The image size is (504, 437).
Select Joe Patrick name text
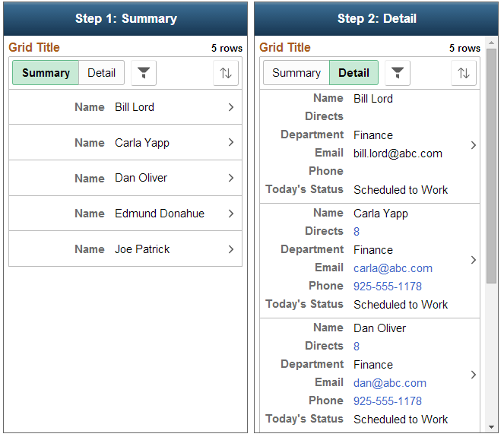tap(142, 249)
